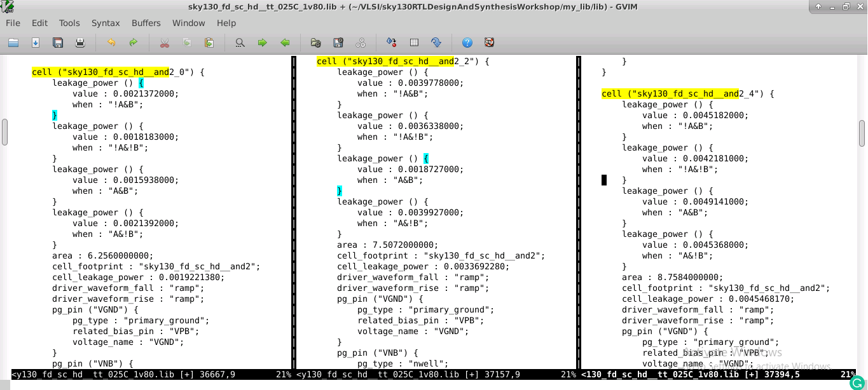Jump to next search match
The image size is (868, 390).
pos(262,43)
